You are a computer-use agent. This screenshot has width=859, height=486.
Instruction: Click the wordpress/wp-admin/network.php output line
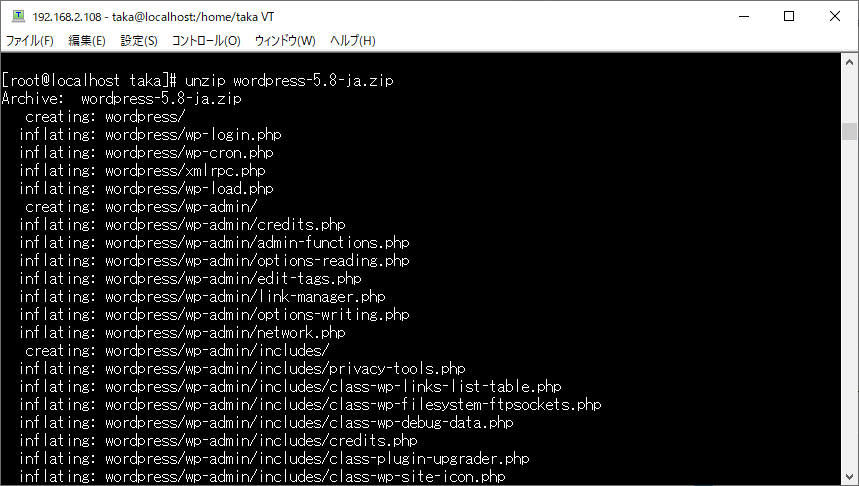182,333
